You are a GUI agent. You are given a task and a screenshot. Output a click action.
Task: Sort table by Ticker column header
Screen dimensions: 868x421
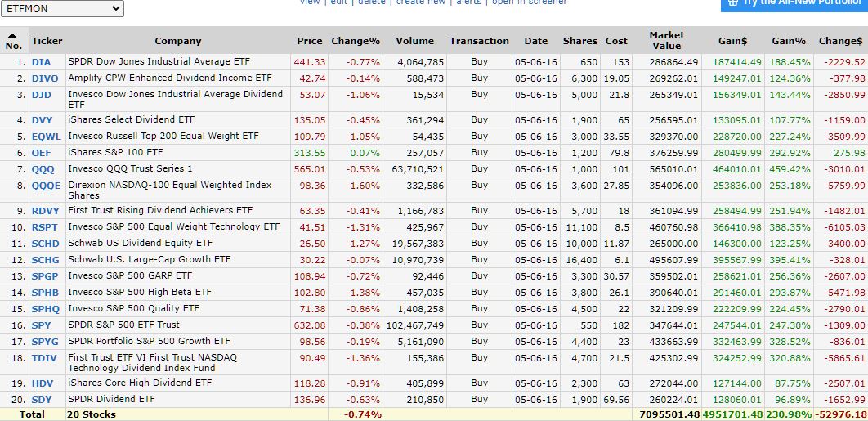click(x=47, y=41)
